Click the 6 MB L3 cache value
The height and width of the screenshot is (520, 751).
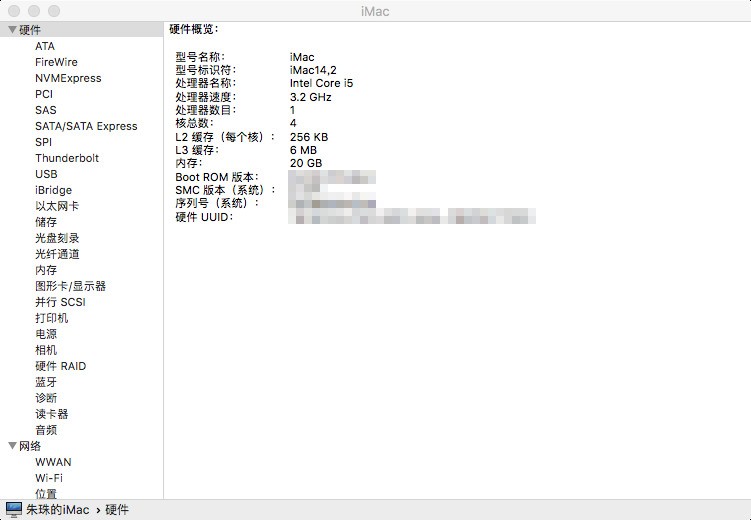tap(303, 150)
